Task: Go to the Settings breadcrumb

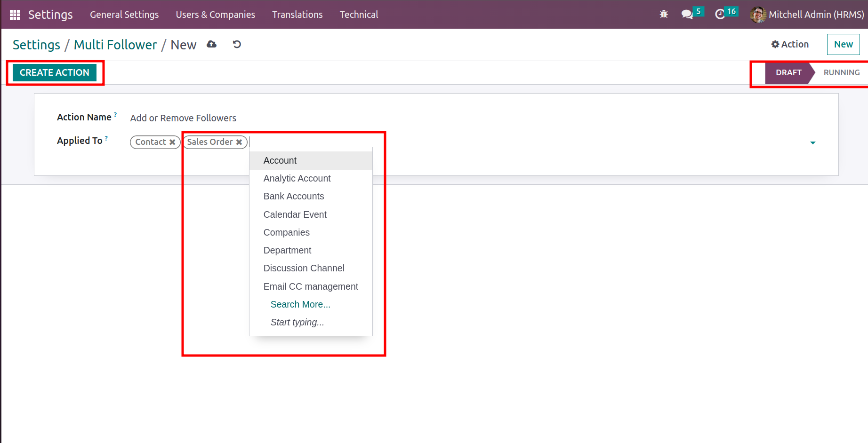Action: coord(36,45)
